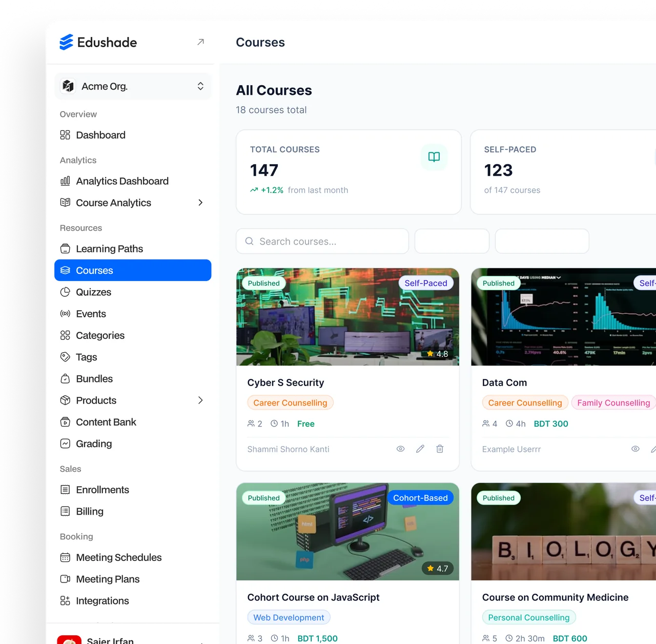Click the Total Courses book icon
Screen dimensions: 656x644
[434, 157]
